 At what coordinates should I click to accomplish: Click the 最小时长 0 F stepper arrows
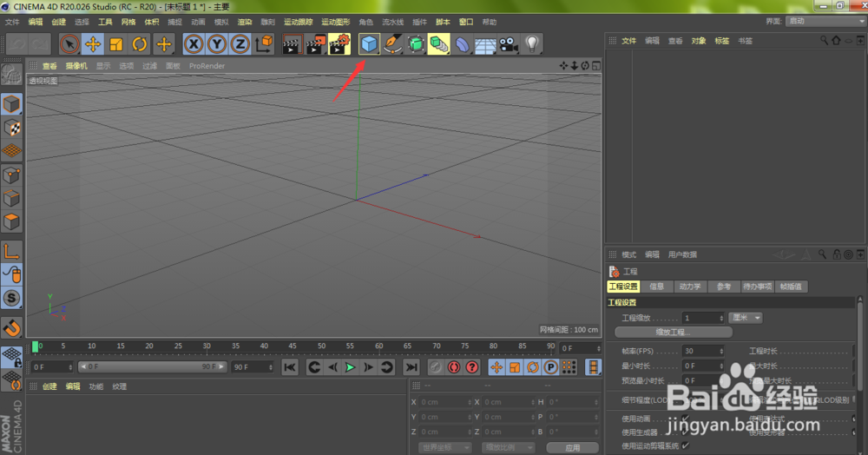click(720, 366)
